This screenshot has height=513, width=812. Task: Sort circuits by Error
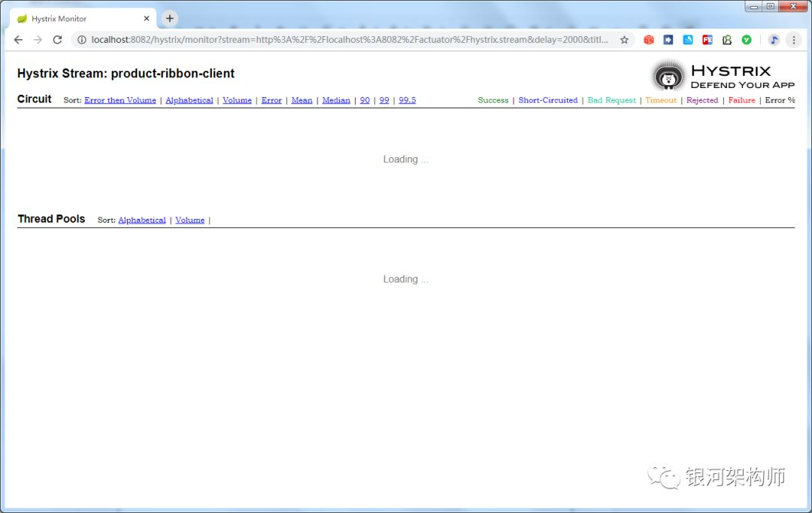pyautogui.click(x=271, y=101)
